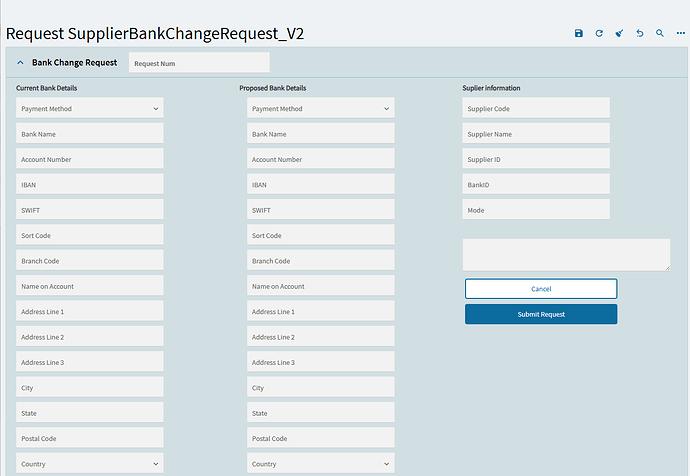Focus the proposed City field
The image size is (690, 476).
click(x=320, y=387)
